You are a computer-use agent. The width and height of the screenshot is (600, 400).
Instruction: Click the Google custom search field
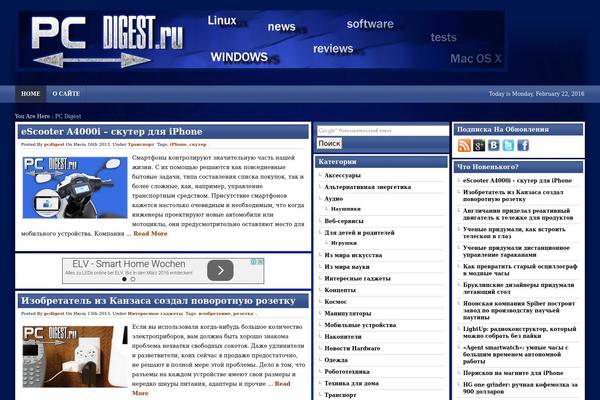pos(382,131)
